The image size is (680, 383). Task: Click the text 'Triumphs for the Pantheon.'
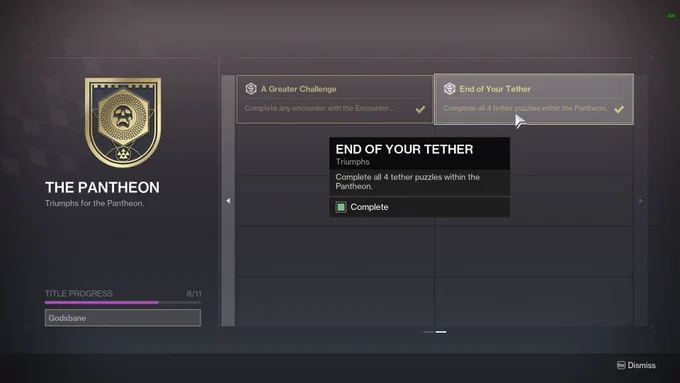coord(95,203)
